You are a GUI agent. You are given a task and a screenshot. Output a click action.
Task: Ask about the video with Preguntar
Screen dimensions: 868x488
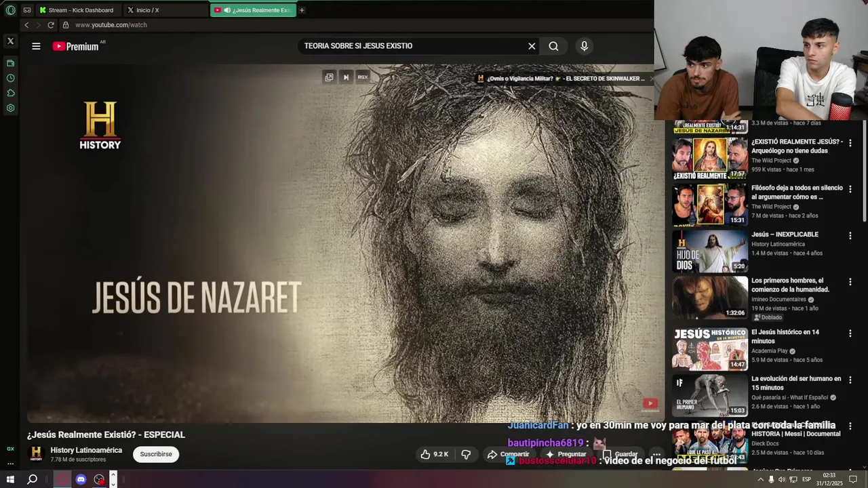pos(565,454)
